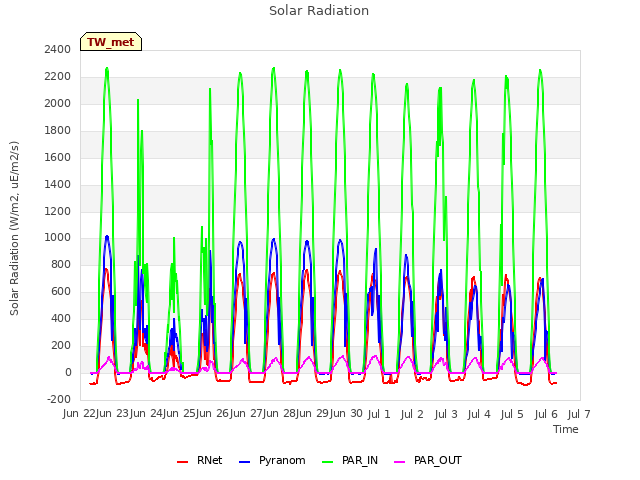This screenshot has height=480, width=640.
Task: Click the magenta PAR_OUT legend swatch
Action: 400,462
